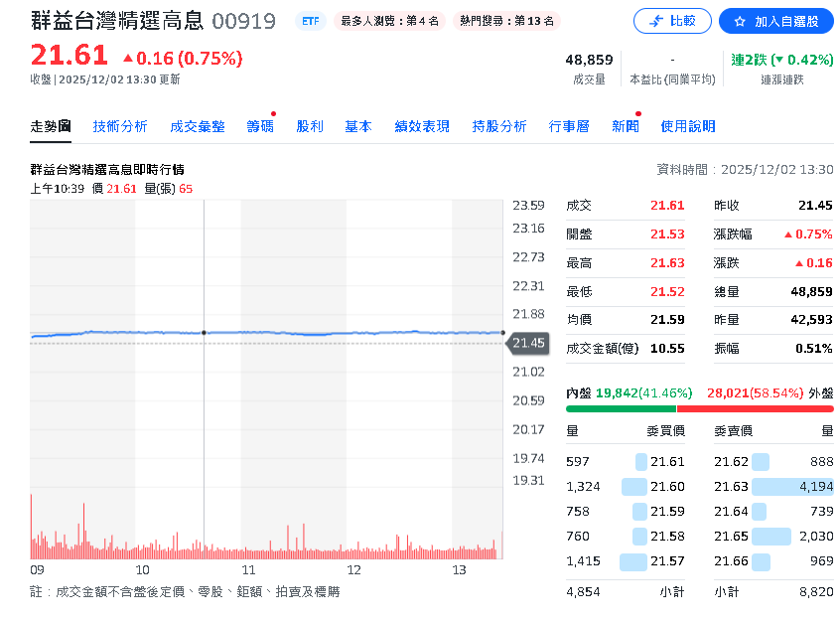
Task: Open the 新聞 tab
Action: (x=626, y=126)
